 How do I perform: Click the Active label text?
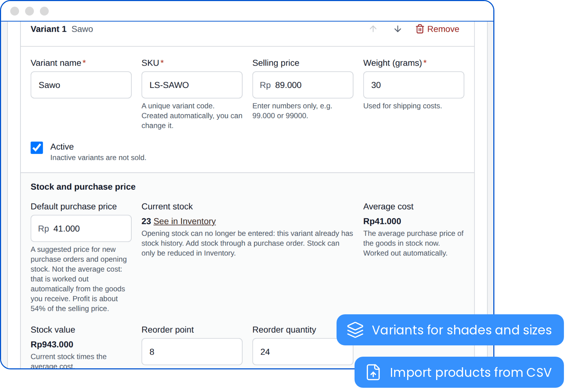(62, 147)
